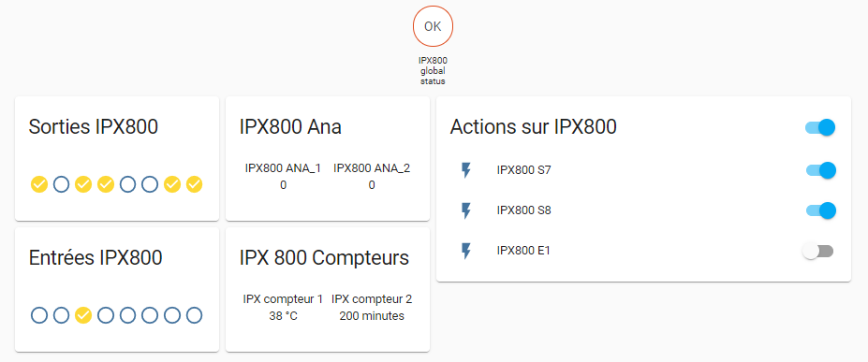Viewport: 868px width, 362px height.
Task: Click the IPX800 global status OK badge
Action: pos(433,26)
